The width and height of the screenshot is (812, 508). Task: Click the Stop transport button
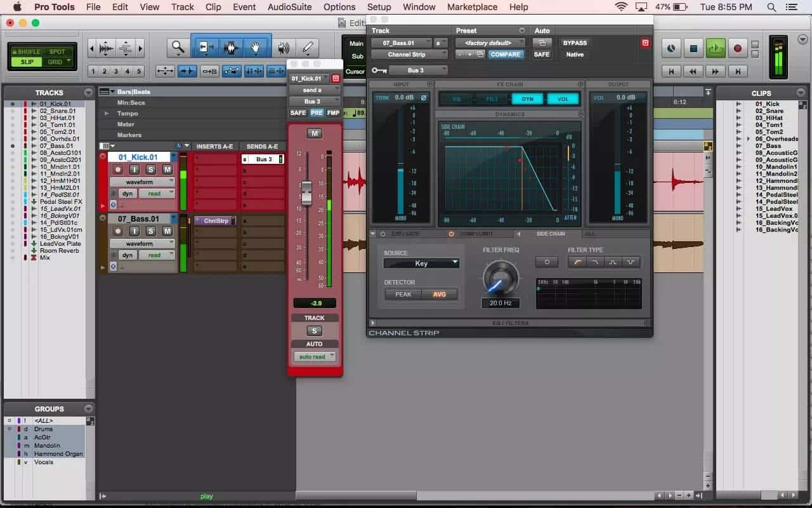693,48
